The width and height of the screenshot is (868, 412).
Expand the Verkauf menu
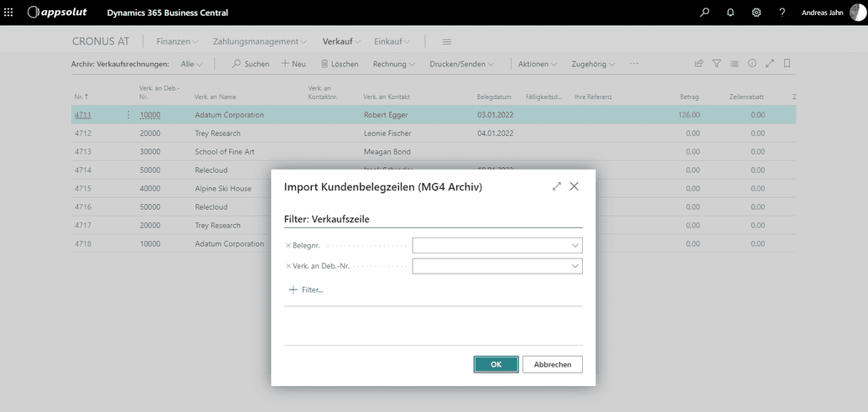tap(341, 41)
